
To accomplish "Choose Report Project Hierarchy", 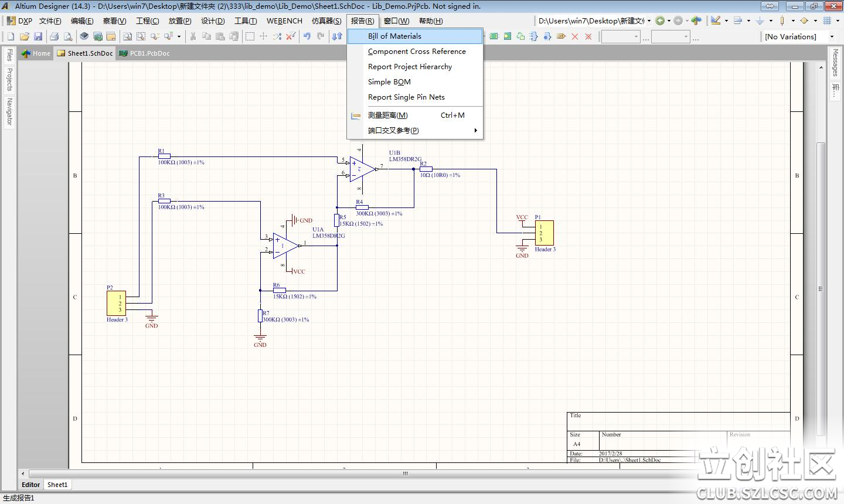I will [x=415, y=67].
